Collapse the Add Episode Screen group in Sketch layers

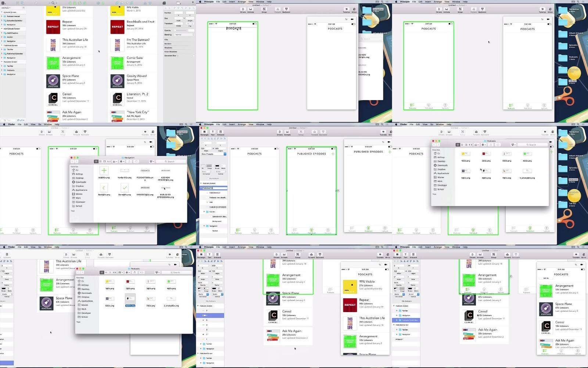[2, 29]
